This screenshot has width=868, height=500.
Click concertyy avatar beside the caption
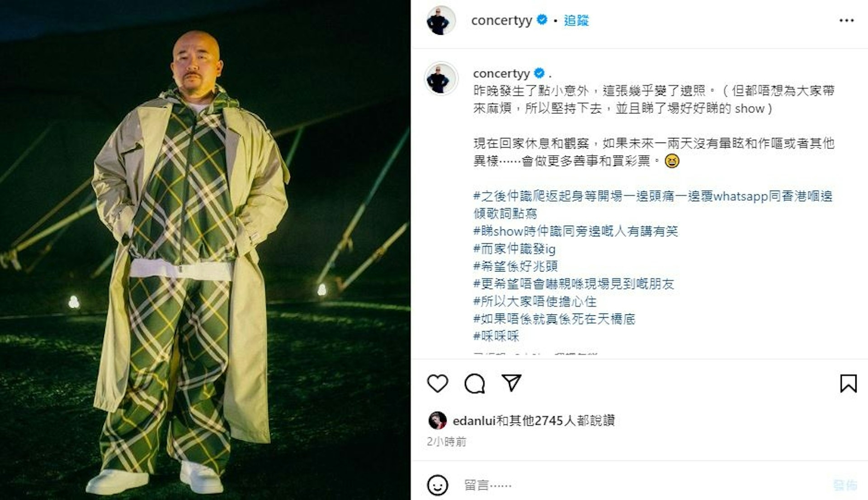(441, 78)
